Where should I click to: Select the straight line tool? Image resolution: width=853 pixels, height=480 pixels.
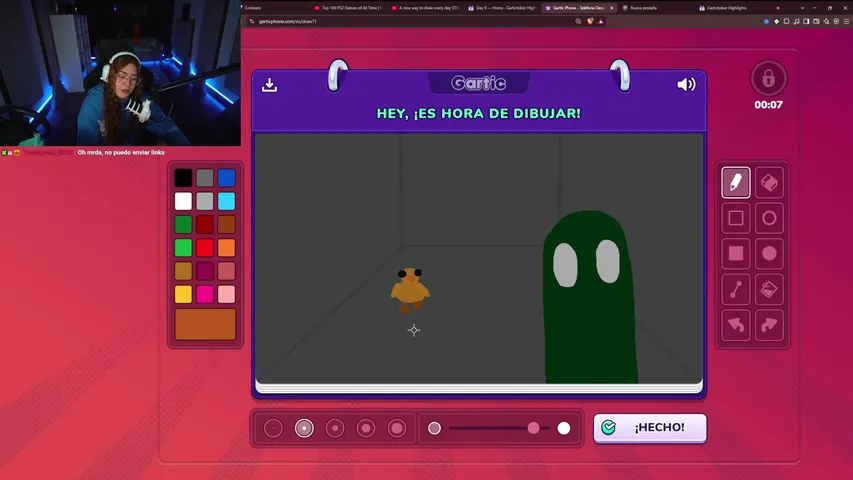(735, 290)
